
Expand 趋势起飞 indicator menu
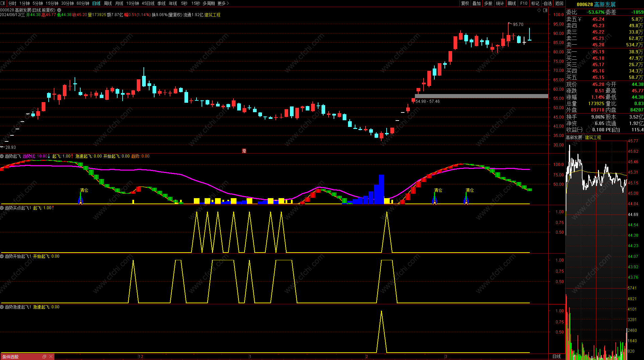pos(2,156)
